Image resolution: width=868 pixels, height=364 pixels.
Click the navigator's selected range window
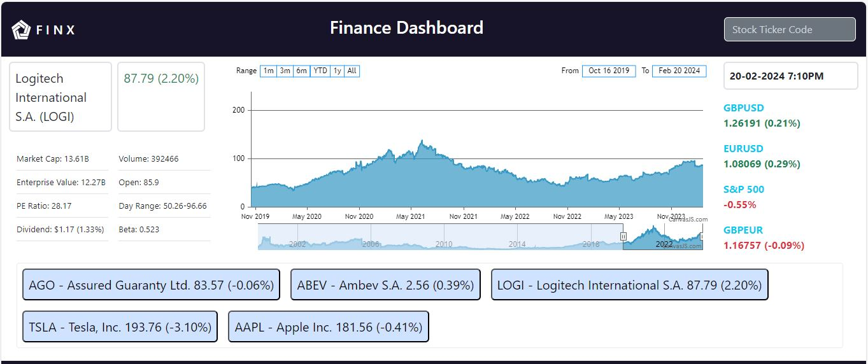[x=663, y=236]
